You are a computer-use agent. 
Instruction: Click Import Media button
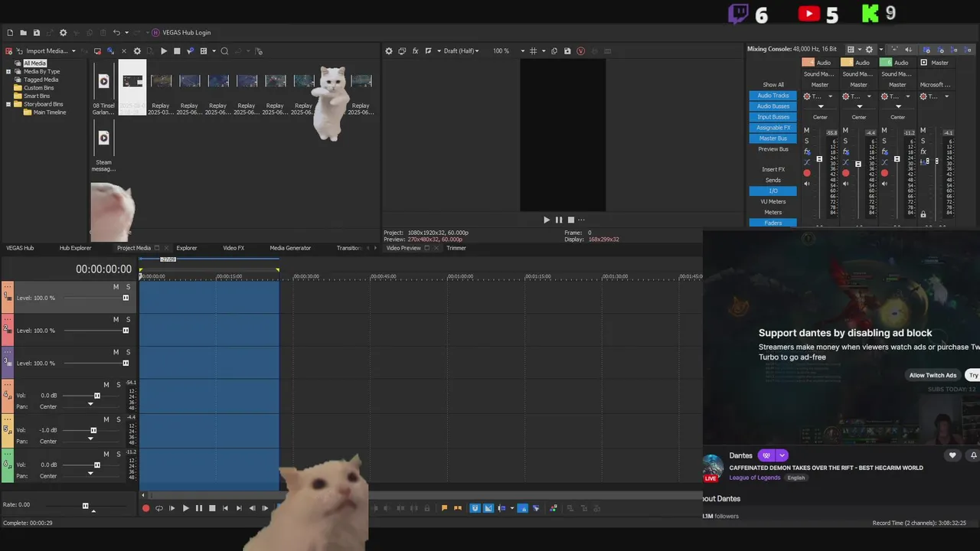tap(41, 51)
